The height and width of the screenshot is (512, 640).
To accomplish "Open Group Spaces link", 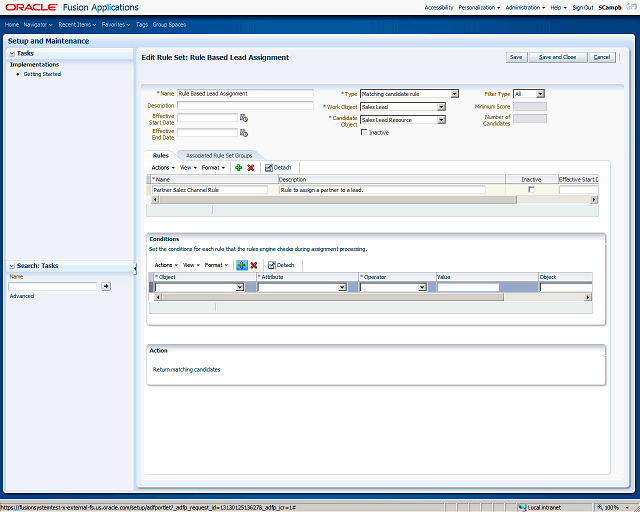I will click(x=169, y=25).
